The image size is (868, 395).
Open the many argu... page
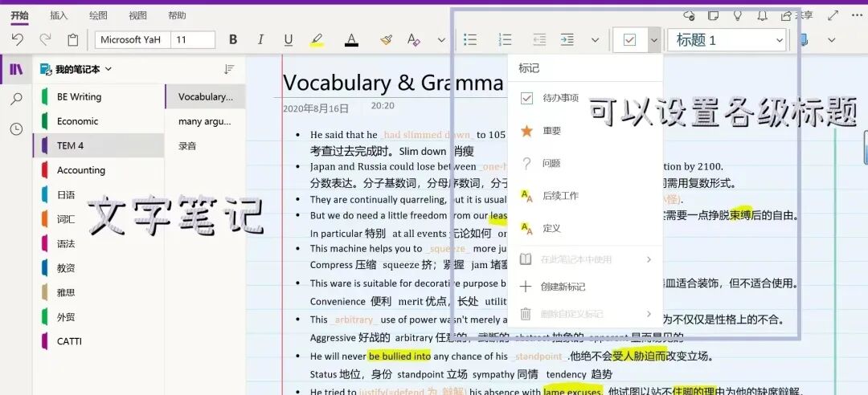coord(206,121)
